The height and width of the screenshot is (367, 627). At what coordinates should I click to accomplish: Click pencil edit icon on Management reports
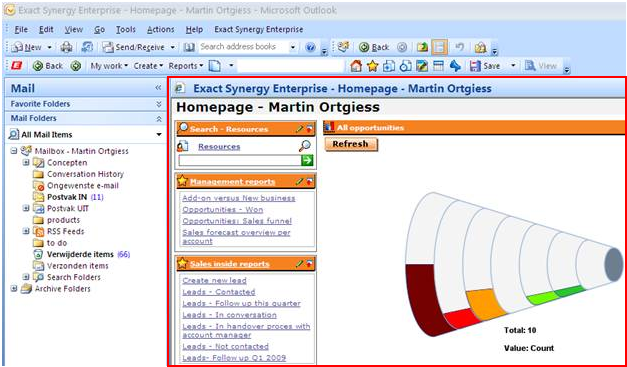[x=299, y=182]
